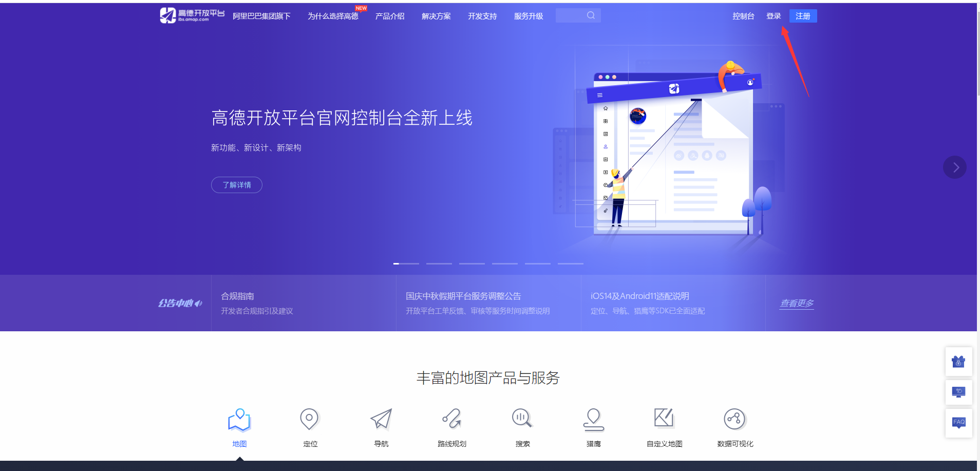The image size is (980, 471).
Task: Select the second carousel indicator dot
Action: tap(439, 263)
